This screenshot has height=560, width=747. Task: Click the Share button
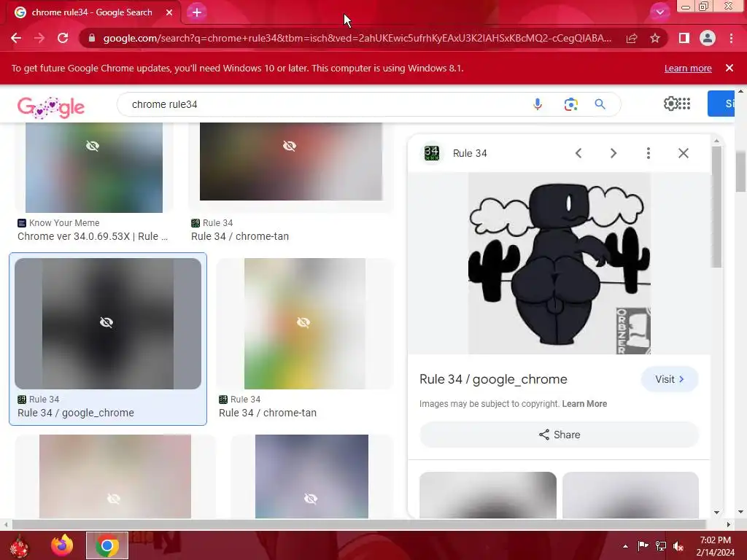coord(560,435)
